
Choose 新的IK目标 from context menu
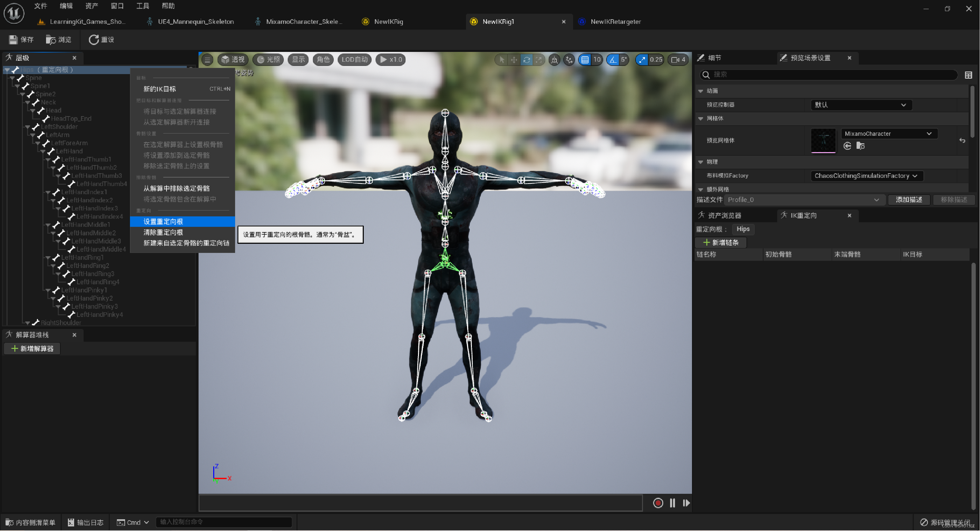point(182,89)
